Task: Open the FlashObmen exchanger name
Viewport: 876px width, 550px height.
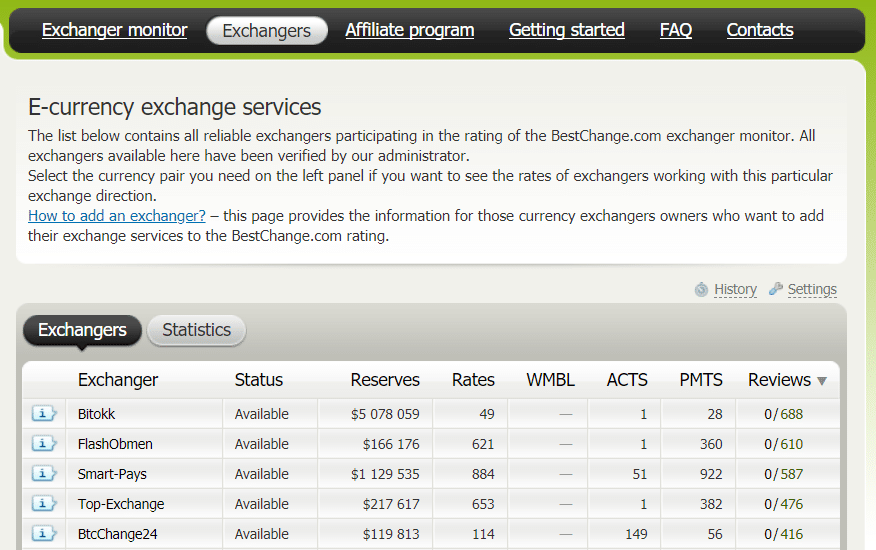Action: pos(115,444)
